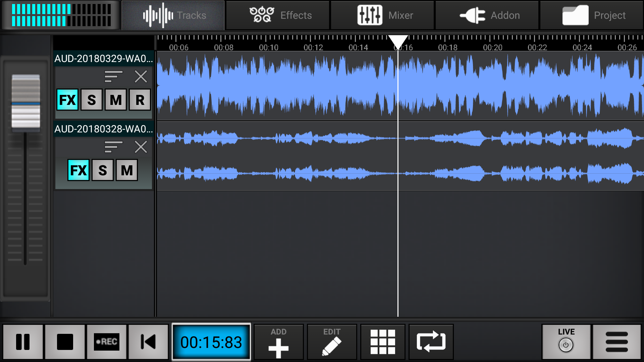Activate the LIVE mode button
The width and height of the screenshot is (644, 362).
566,341
